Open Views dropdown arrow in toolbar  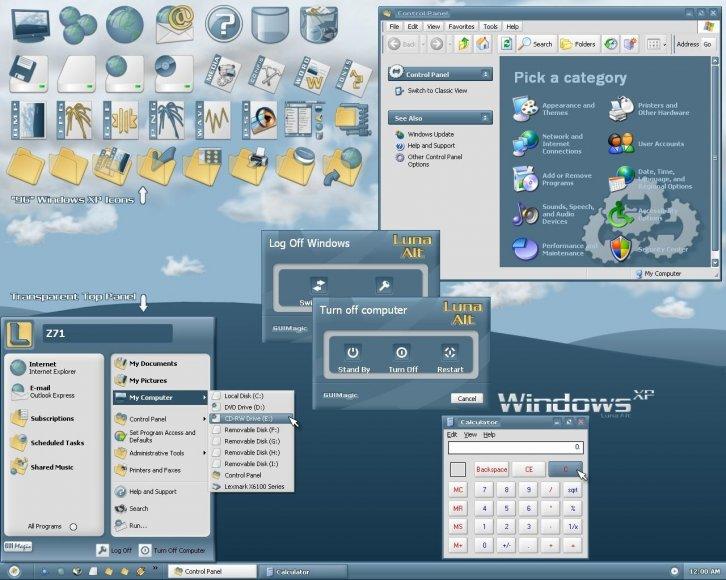[x=665, y=44]
